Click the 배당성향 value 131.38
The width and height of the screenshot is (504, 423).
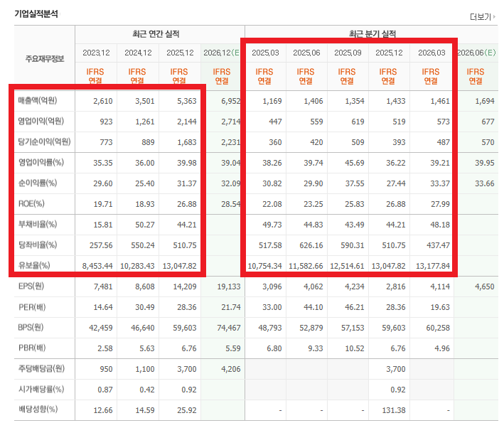394,410
